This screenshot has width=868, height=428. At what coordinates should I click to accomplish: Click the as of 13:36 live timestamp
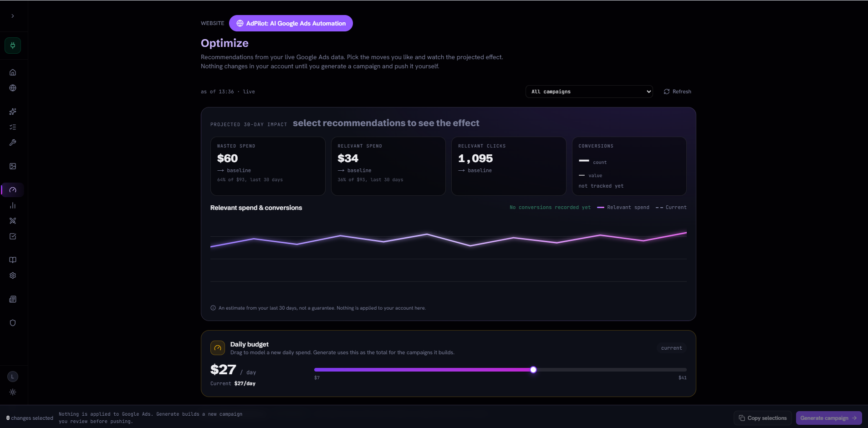(228, 92)
